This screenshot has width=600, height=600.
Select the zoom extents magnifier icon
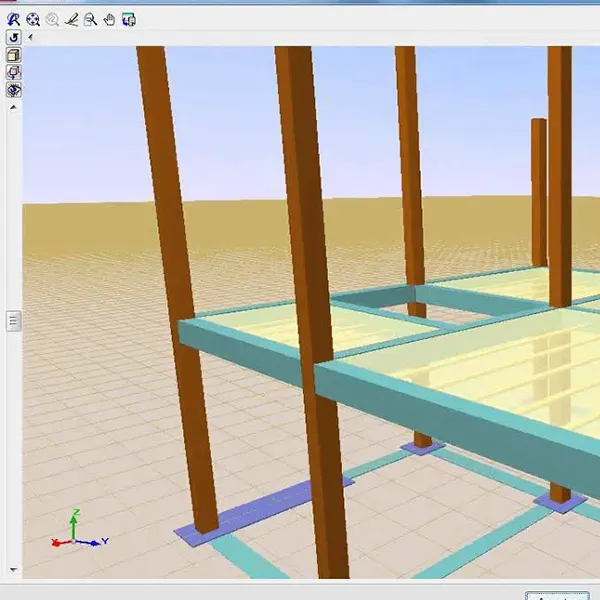(x=33, y=19)
